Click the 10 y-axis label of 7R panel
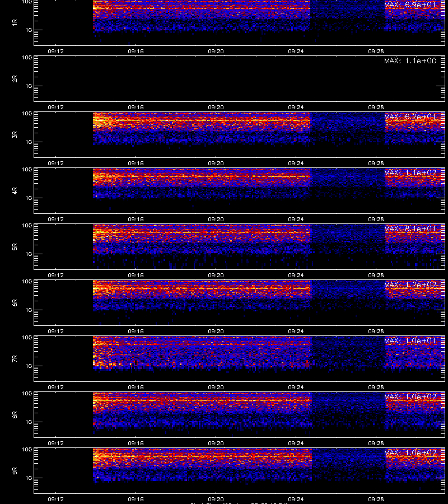This screenshot has width=448, height=504. (x=29, y=366)
